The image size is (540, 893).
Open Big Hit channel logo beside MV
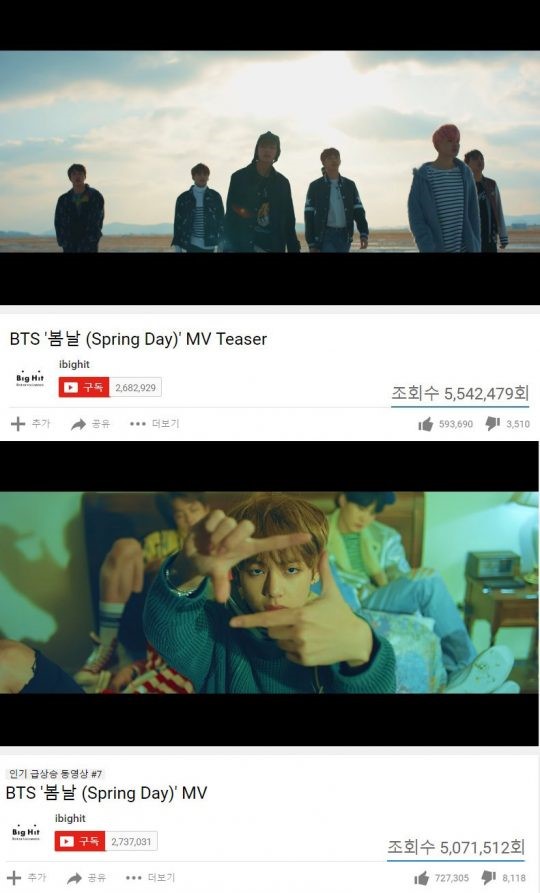coord(26,834)
